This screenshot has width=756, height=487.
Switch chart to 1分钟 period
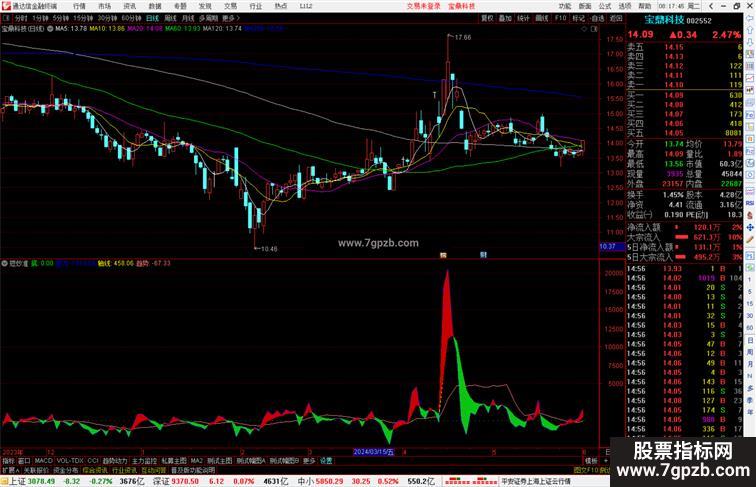(40, 18)
